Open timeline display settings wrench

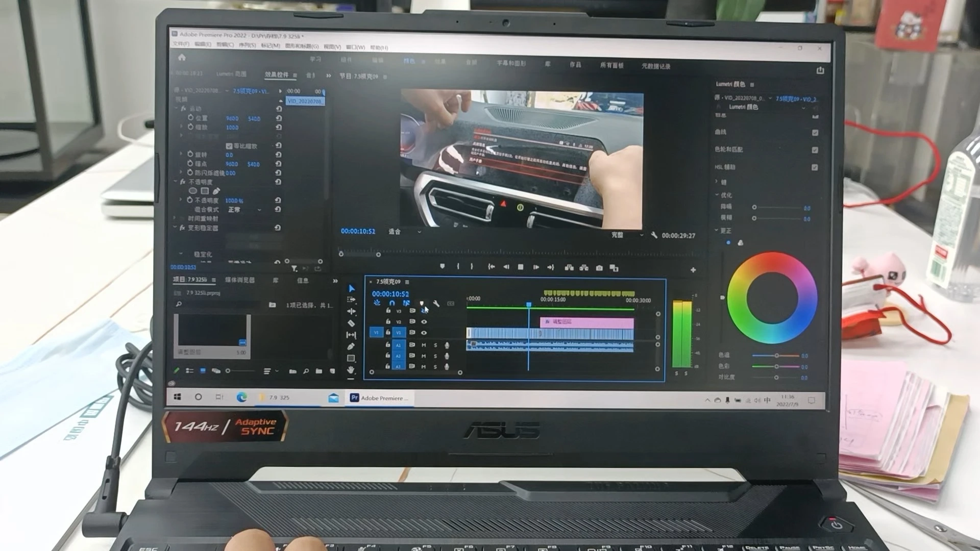436,303
